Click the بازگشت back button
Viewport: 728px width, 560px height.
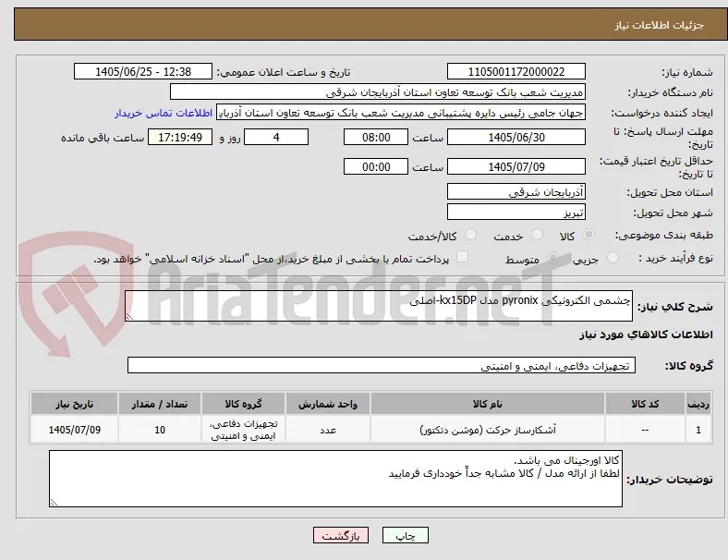pyautogui.click(x=341, y=535)
